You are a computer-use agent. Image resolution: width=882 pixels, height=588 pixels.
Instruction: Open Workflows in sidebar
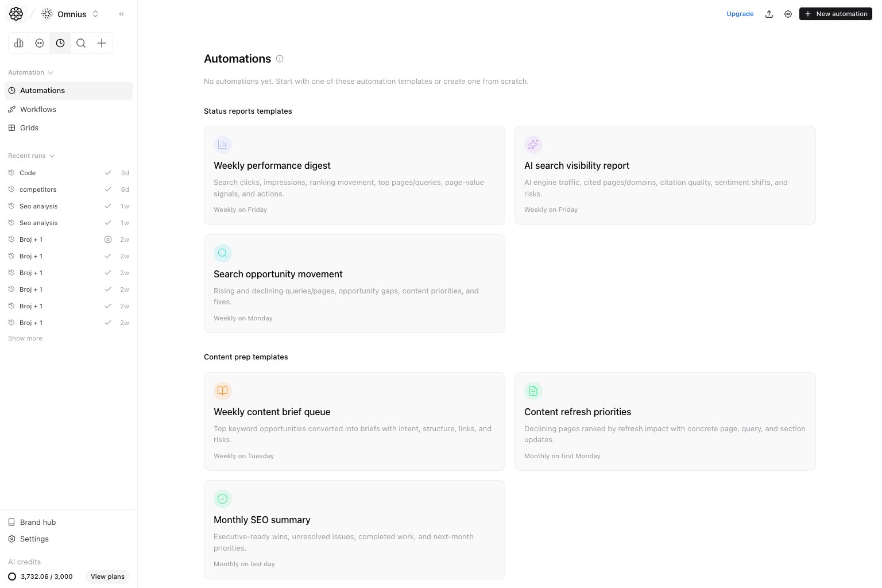click(x=68, y=109)
